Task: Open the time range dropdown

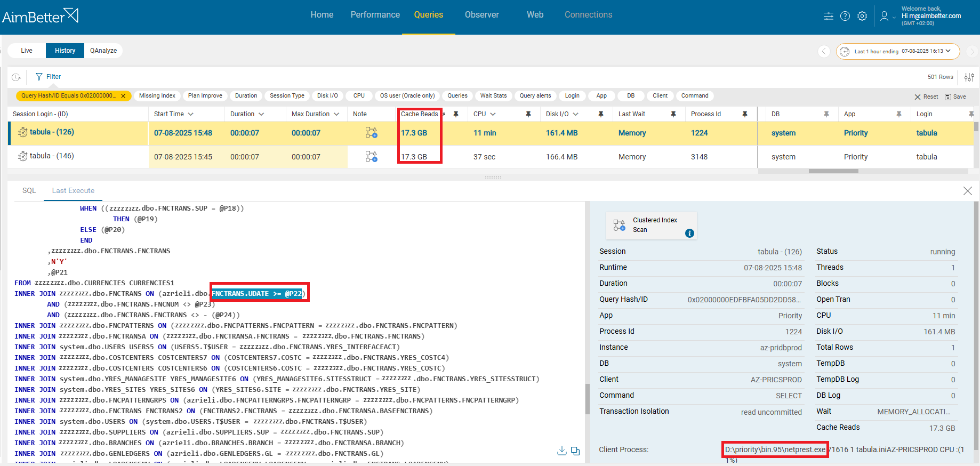Action: click(x=898, y=51)
